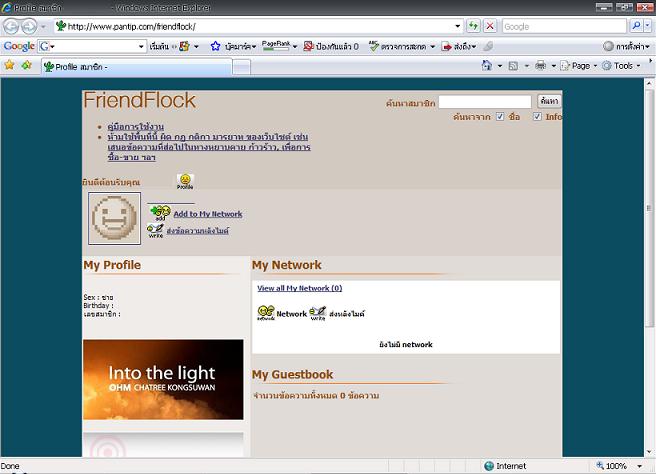This screenshot has height=474, width=656.
Task: Click the Google search box in browser
Action: (x=564, y=26)
